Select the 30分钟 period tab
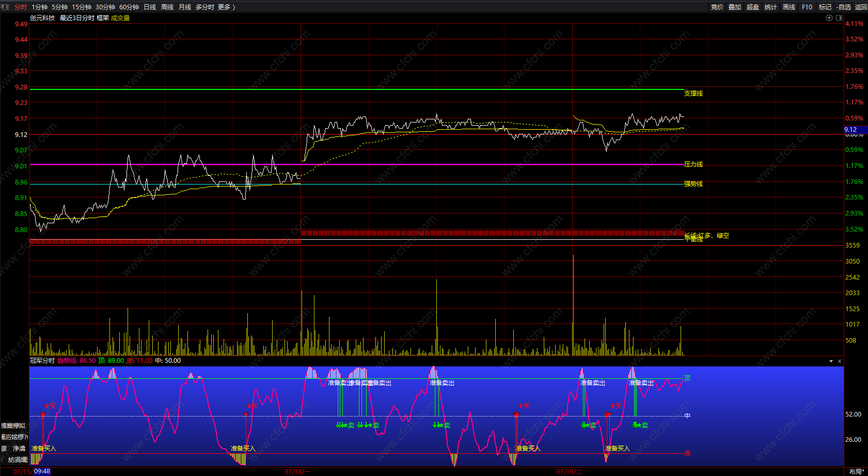 [105, 7]
